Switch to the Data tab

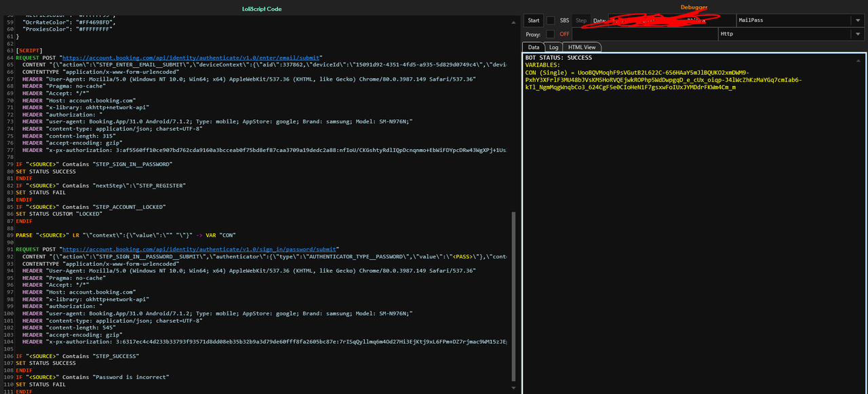[x=534, y=47]
